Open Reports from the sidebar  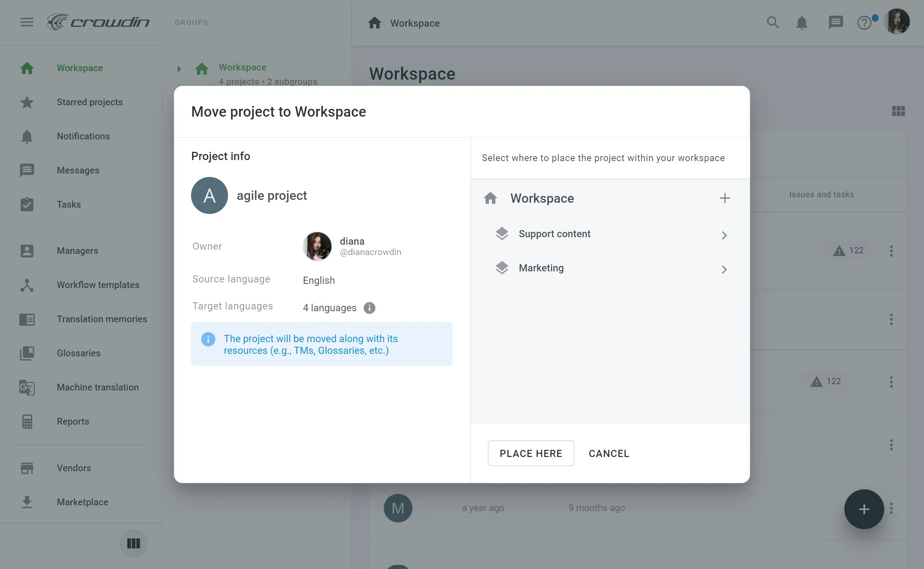[72, 421]
